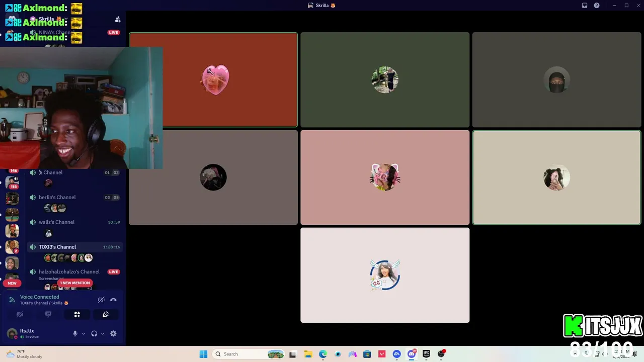Expand headphone output options arrow
644x362 pixels.
(103, 333)
